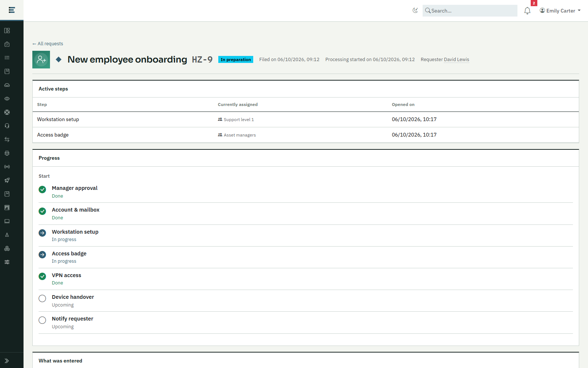Viewport: 588px width, 368px height.
Task: Click the green new-employee request icon
Action: coord(41,60)
